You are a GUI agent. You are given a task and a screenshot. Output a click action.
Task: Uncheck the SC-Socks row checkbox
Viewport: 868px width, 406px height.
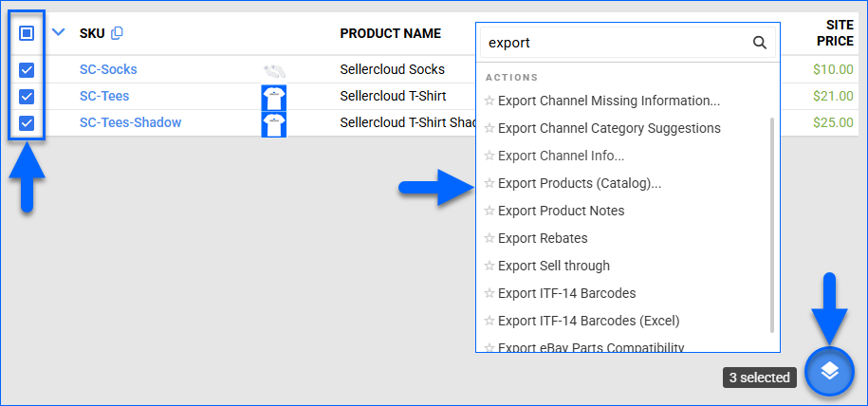[27, 69]
